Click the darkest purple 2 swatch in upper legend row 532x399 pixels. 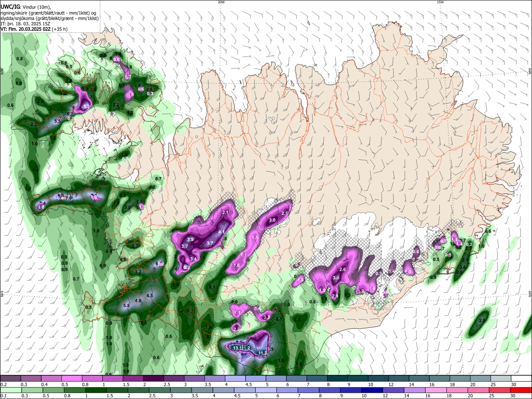coord(153,379)
